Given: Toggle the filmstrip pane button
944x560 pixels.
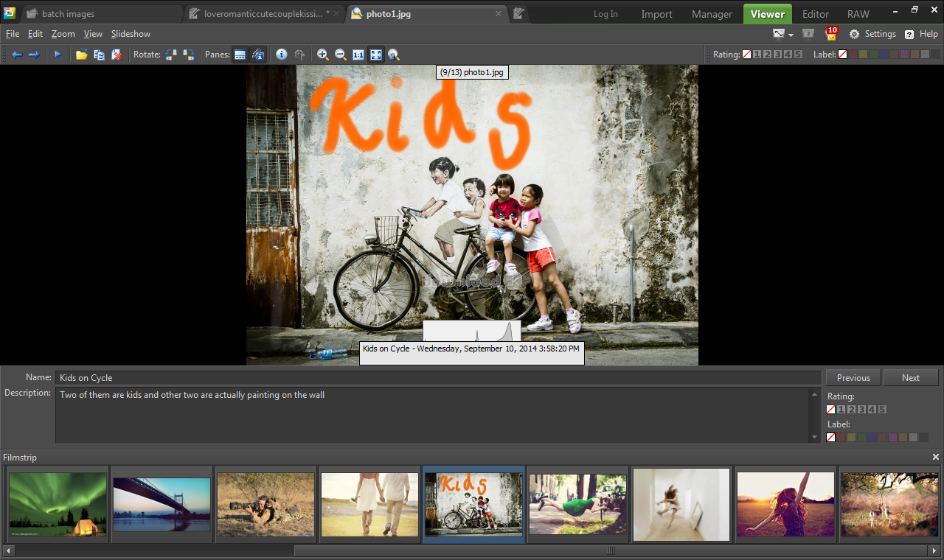Looking at the screenshot, I should coord(240,55).
